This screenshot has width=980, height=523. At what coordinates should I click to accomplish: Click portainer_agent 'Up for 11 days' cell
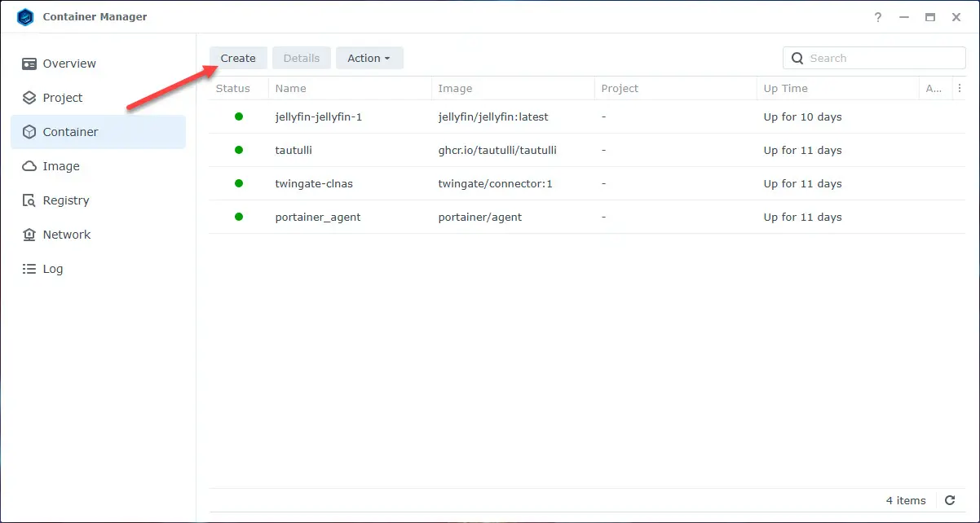[x=803, y=217]
